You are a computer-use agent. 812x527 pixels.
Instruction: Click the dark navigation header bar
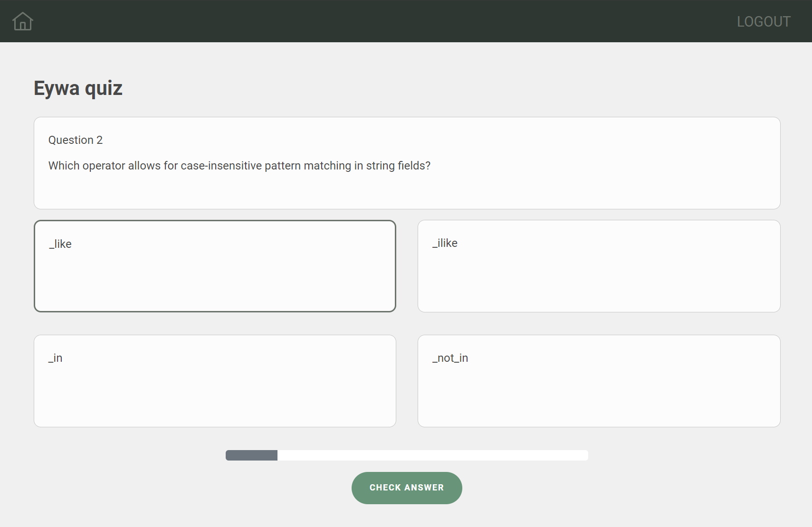click(406, 21)
